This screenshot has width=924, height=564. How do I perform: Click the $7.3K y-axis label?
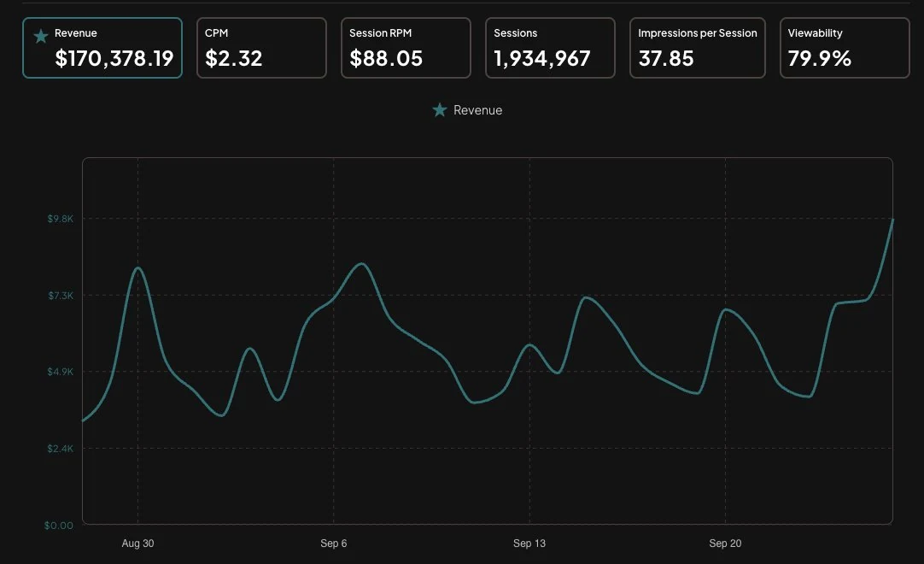tap(61, 296)
